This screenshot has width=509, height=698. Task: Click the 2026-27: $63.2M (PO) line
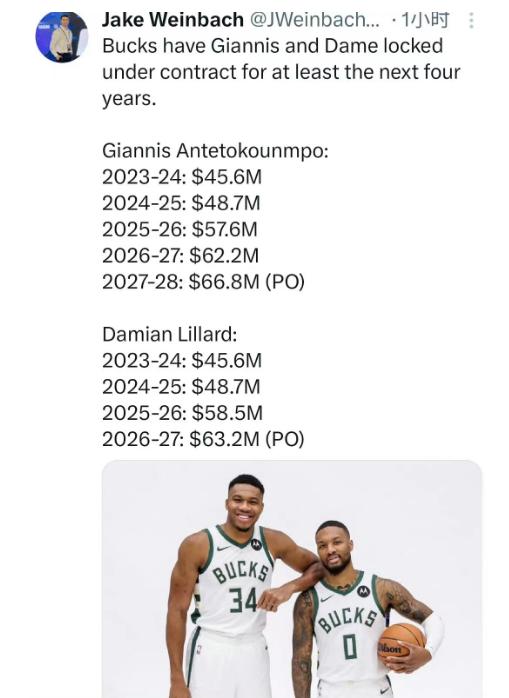tap(203, 439)
